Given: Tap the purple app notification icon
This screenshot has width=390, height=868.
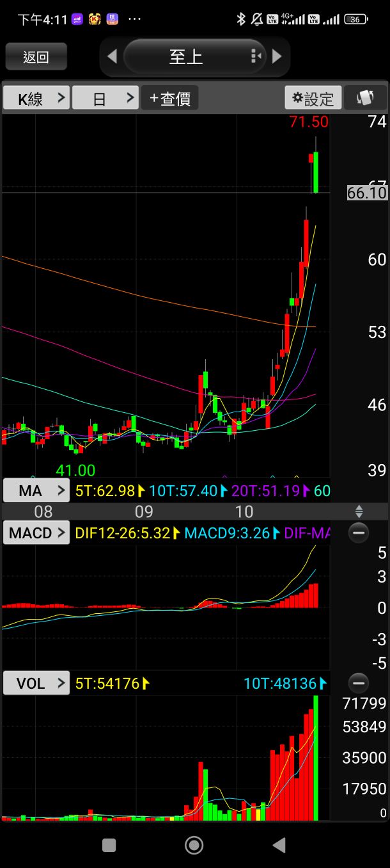Looking at the screenshot, I should [x=77, y=19].
